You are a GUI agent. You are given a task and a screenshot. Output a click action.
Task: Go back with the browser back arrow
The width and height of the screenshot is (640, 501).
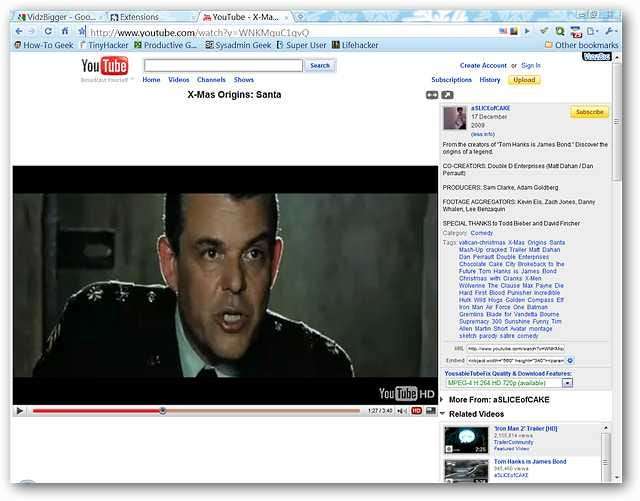pyautogui.click(x=19, y=31)
